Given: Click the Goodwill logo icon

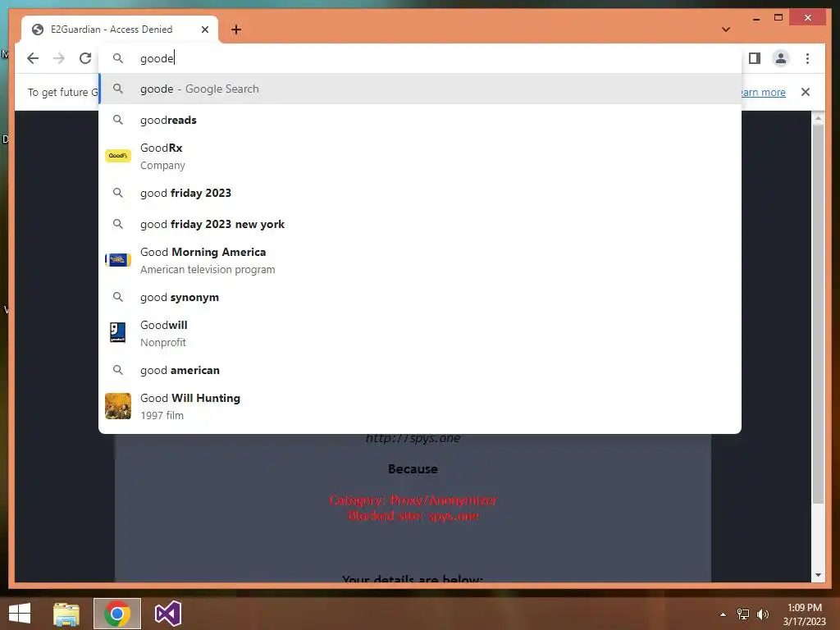Looking at the screenshot, I should point(118,332).
